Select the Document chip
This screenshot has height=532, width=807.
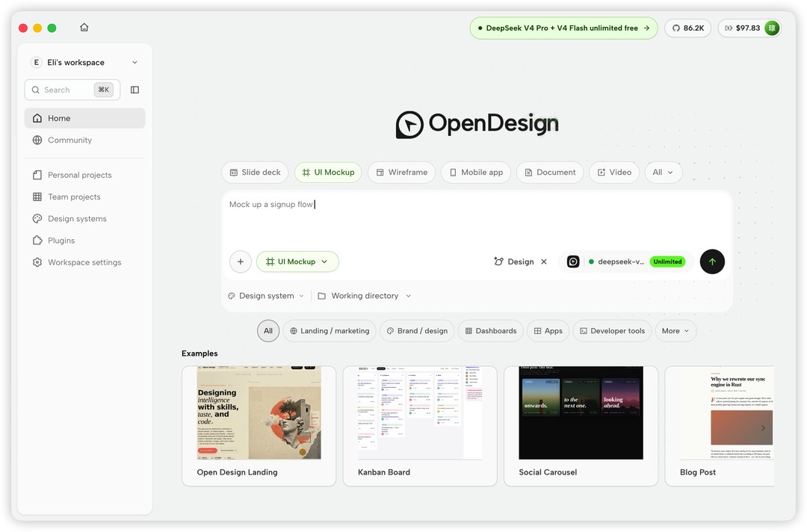(550, 173)
